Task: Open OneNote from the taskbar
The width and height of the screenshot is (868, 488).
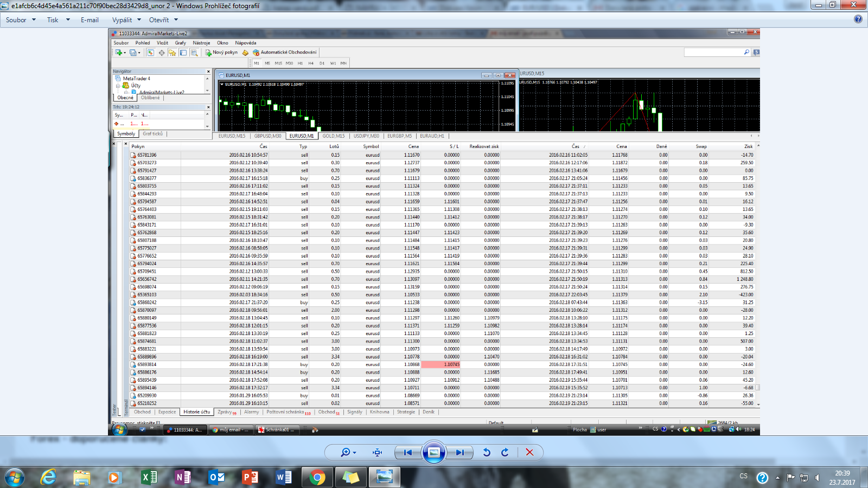Action: tap(182, 477)
